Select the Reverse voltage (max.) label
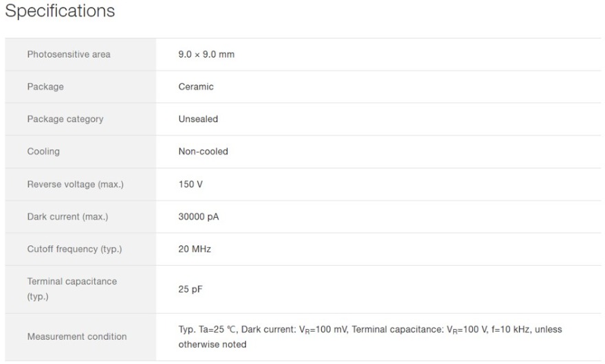 pyautogui.click(x=76, y=184)
